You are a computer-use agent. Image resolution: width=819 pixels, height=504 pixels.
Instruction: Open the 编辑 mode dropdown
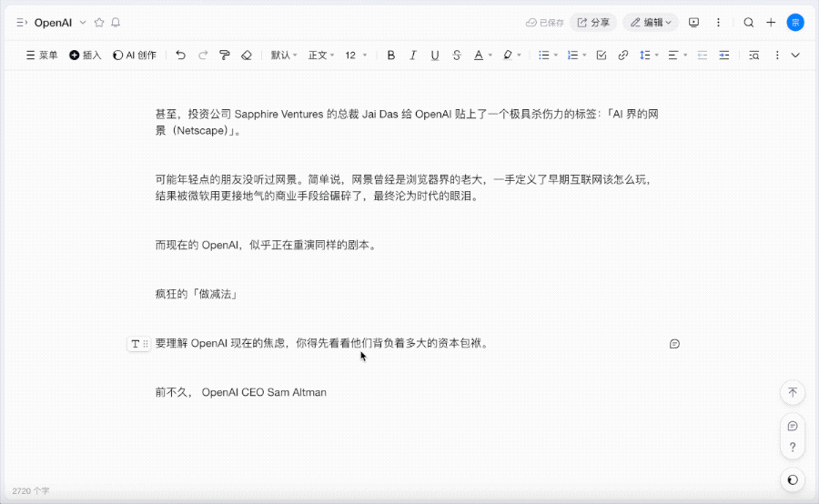(651, 23)
